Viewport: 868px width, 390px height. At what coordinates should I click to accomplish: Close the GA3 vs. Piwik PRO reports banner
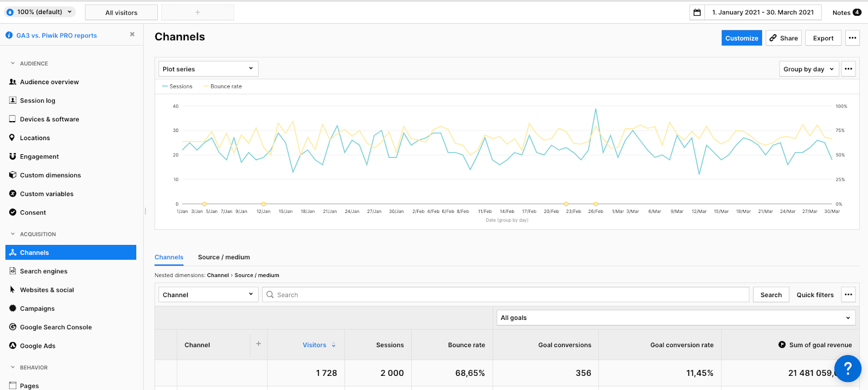pos(132,34)
